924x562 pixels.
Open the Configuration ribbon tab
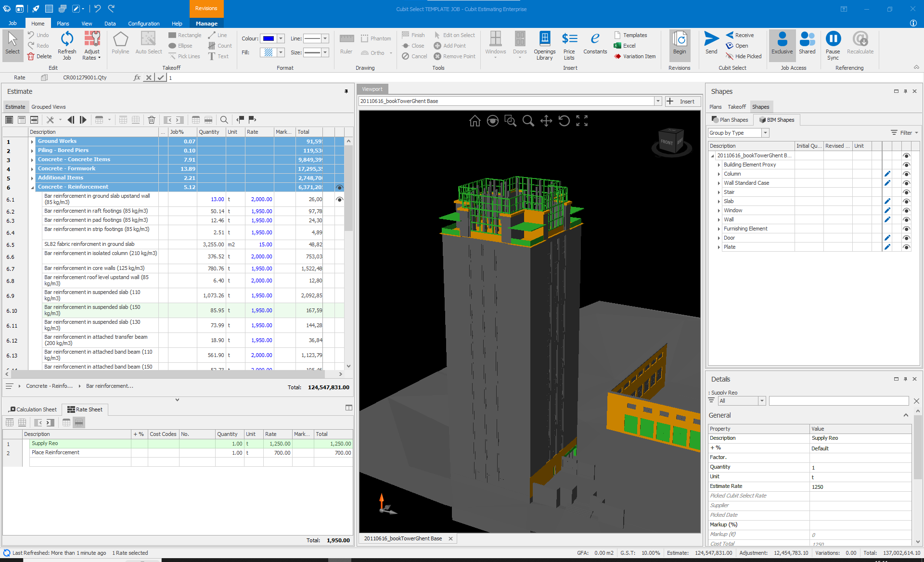click(143, 23)
